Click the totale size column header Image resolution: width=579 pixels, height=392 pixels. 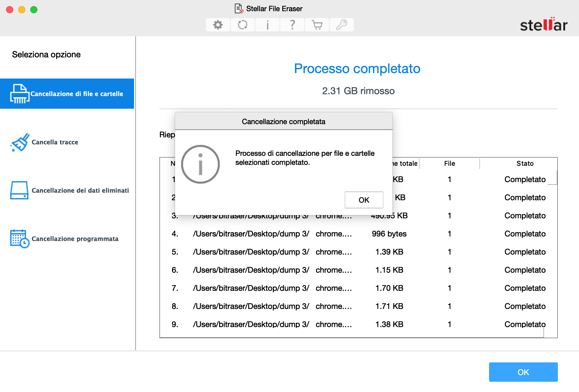point(405,163)
